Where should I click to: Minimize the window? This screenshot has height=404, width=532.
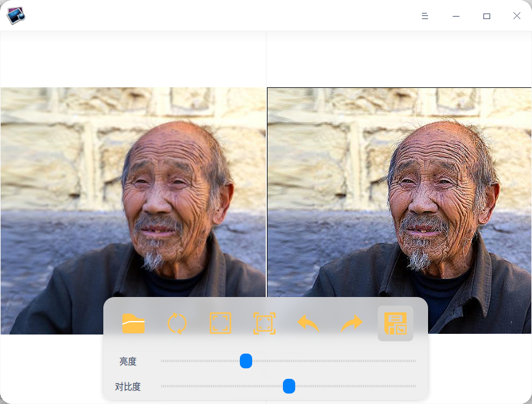tap(456, 16)
